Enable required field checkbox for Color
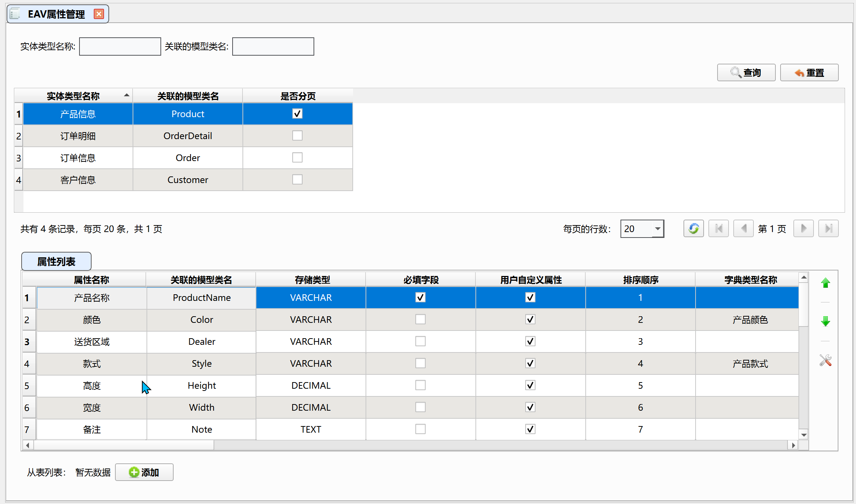Image resolution: width=856 pixels, height=504 pixels. tap(420, 320)
